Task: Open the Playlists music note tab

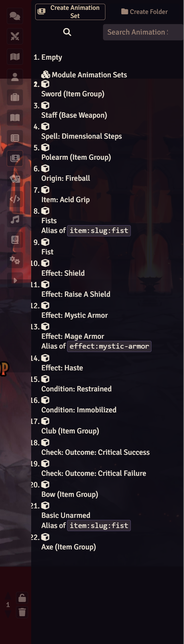Action: 15,219
